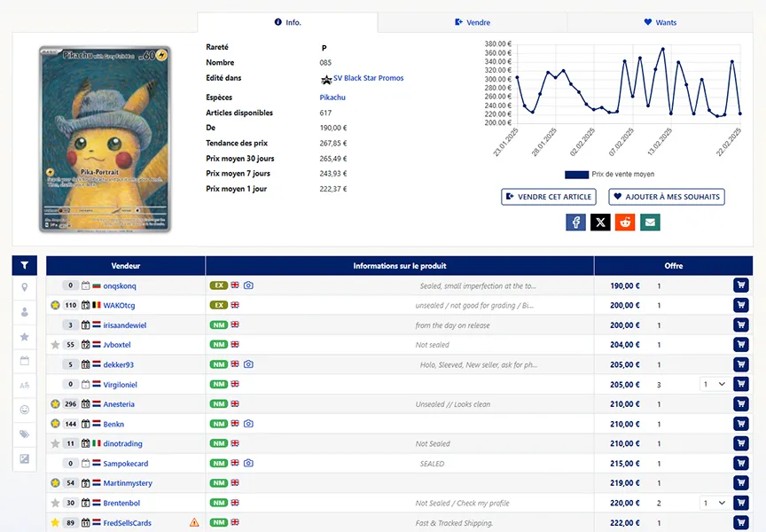The width and height of the screenshot is (766, 532).
Task: Click the Offre column header
Action: (x=673, y=266)
